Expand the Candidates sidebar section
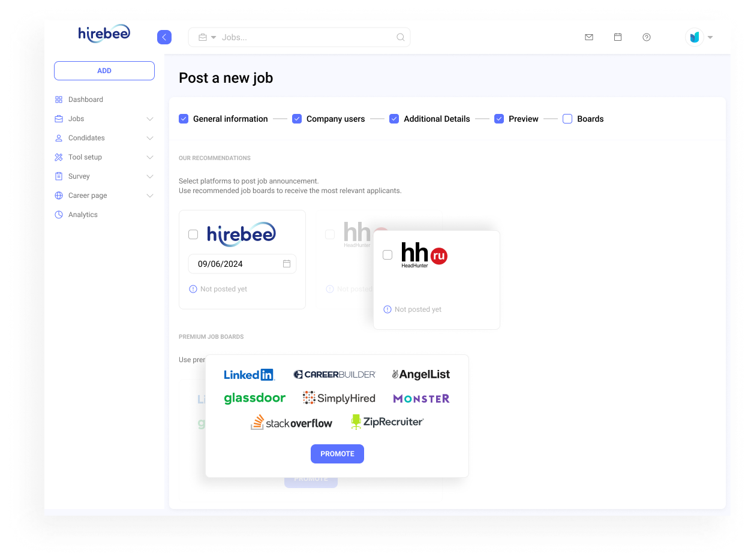 (149, 138)
